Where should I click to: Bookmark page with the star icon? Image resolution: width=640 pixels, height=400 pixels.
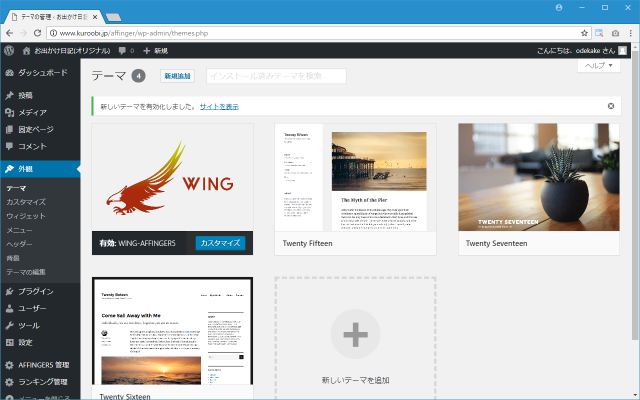click(x=584, y=33)
